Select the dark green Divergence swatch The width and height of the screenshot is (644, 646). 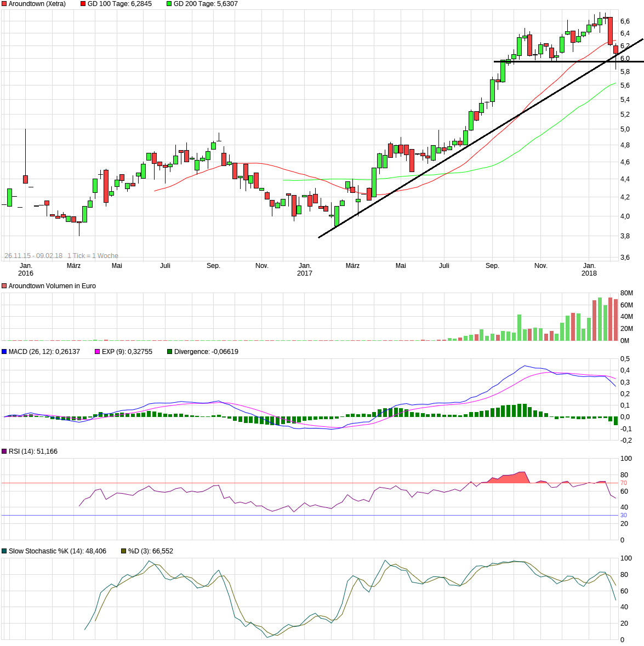[170, 352]
